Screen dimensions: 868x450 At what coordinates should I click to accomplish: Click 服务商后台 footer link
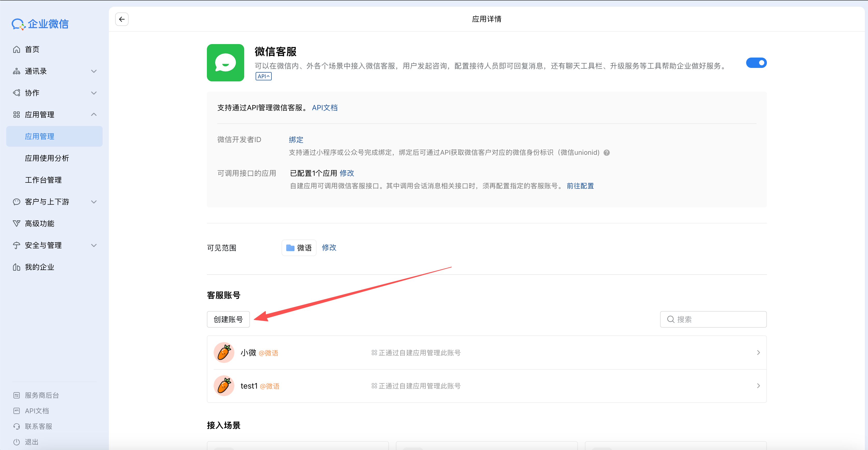click(42, 395)
